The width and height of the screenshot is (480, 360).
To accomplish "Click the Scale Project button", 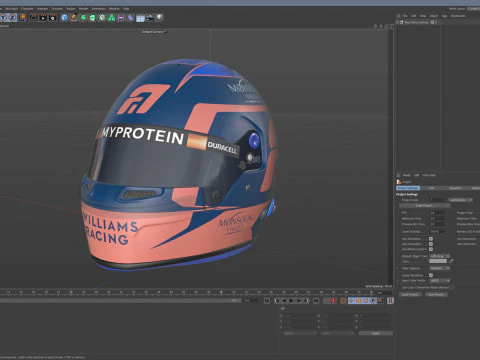I will [424, 206].
